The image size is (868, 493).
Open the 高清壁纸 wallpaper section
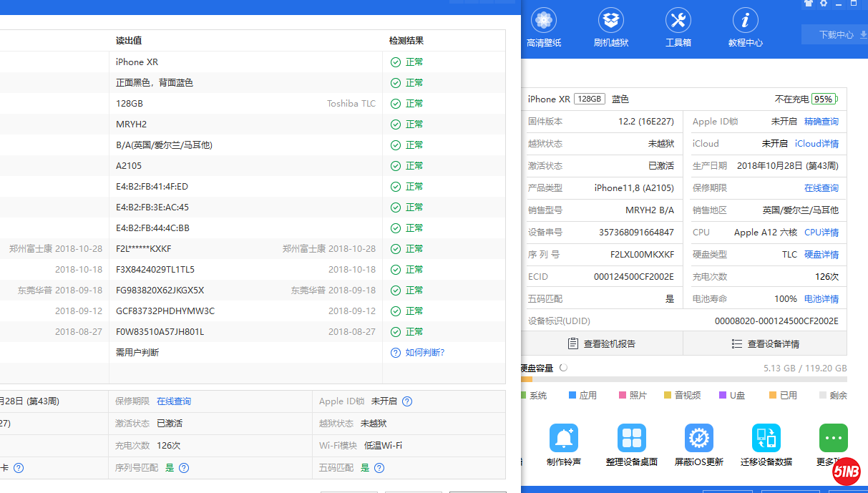pyautogui.click(x=544, y=28)
